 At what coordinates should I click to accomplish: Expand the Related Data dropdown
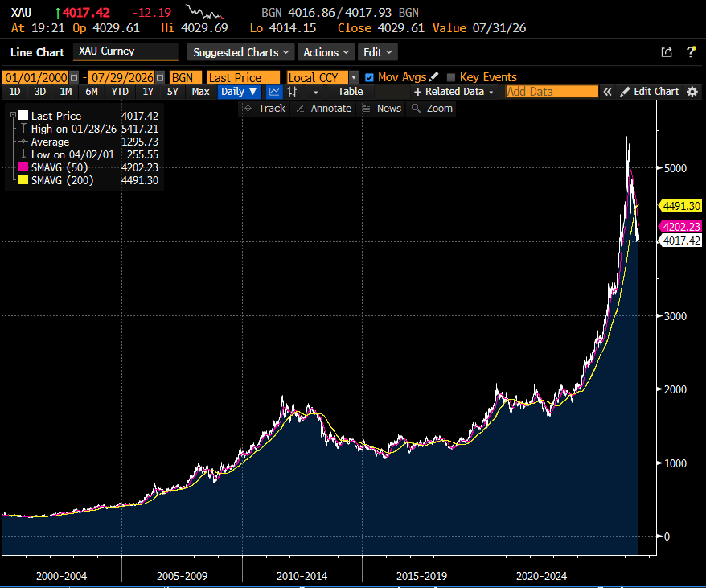pos(454,92)
